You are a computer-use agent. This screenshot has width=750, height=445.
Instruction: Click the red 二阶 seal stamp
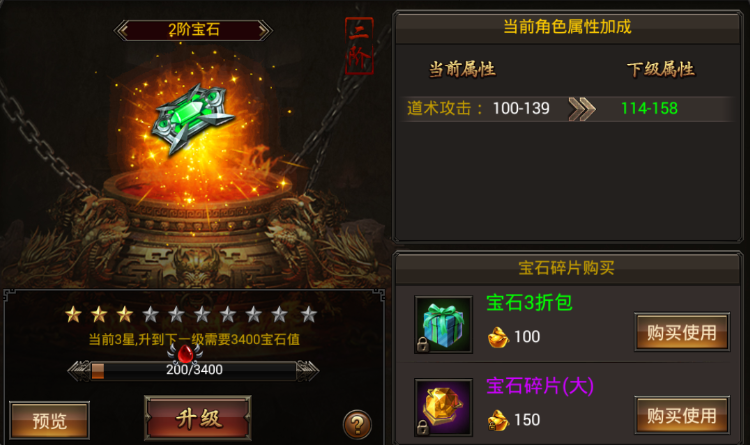click(x=359, y=46)
